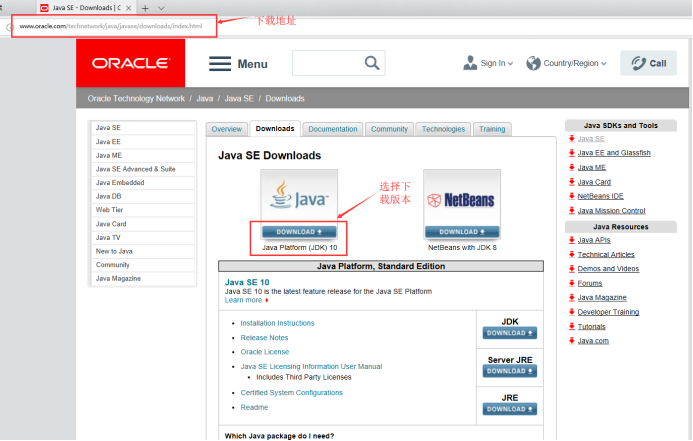Screen dimensions: 693x441
Task: Click the red arrow icon beside Java.com
Action: coord(571,341)
